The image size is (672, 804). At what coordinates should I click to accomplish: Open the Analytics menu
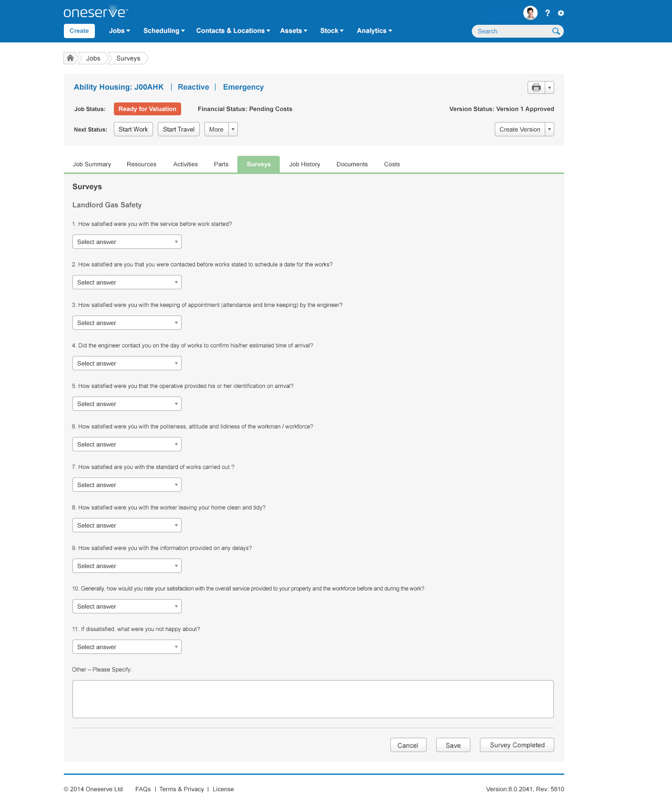click(x=375, y=31)
